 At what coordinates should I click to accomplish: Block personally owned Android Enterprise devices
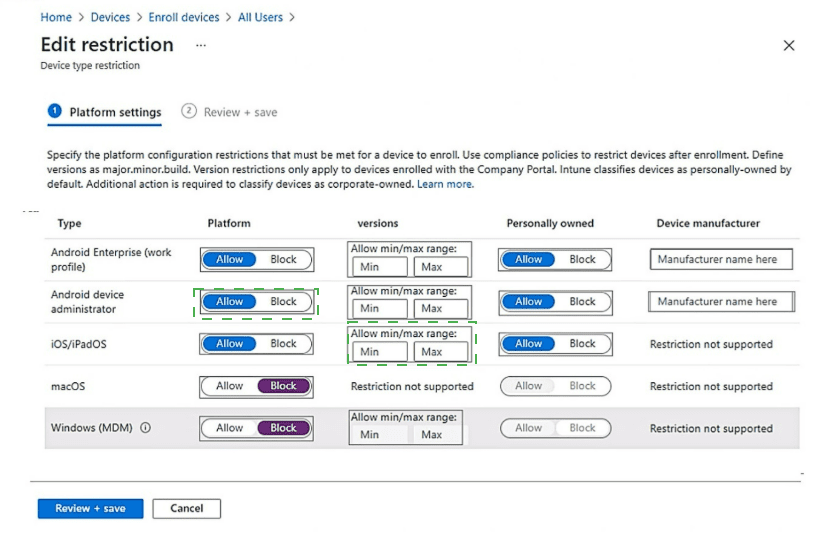point(582,260)
